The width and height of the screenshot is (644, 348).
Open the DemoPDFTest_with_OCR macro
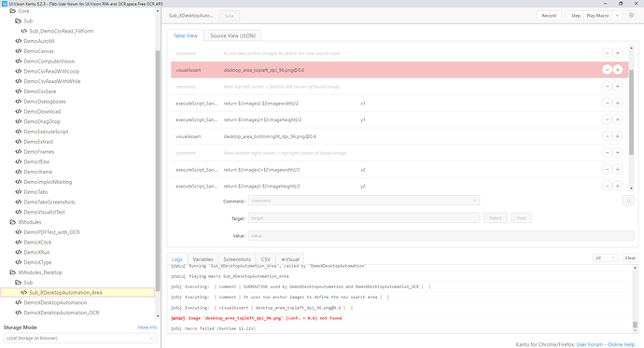[51, 232]
